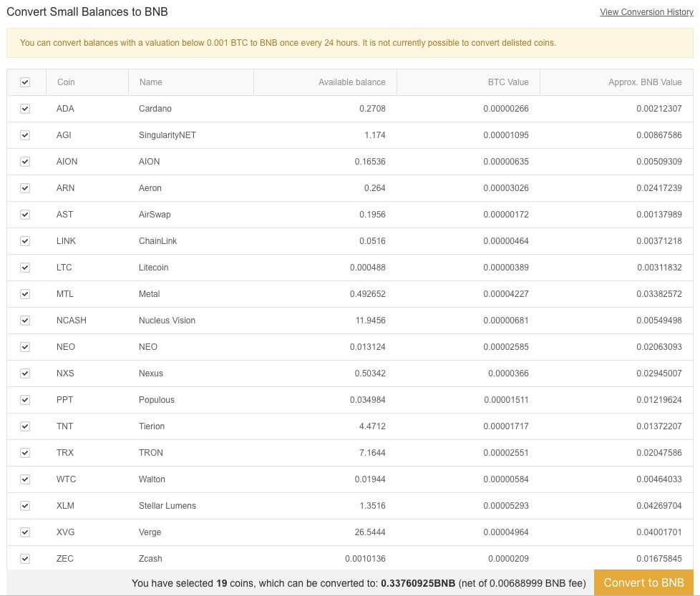
Task: Deselect the XLM Stellar Lumens checkbox
Action: click(25, 506)
